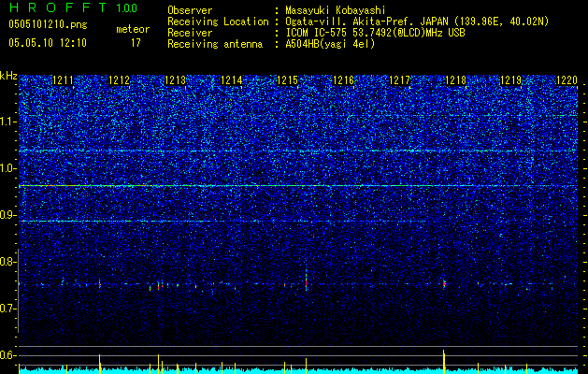Select the 1214 time marker

232,80
